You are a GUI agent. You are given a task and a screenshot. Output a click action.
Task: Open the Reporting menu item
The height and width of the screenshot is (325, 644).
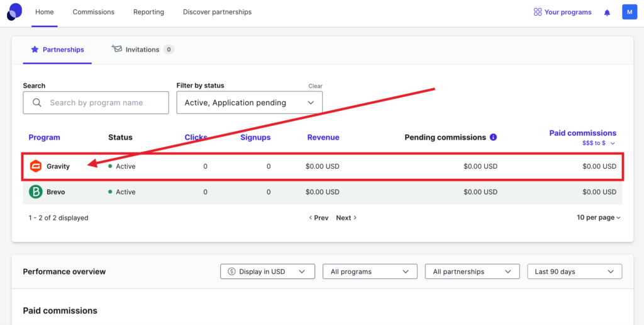click(x=148, y=12)
